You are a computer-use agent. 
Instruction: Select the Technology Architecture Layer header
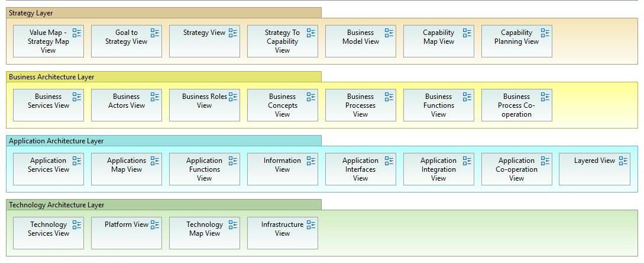pos(163,204)
